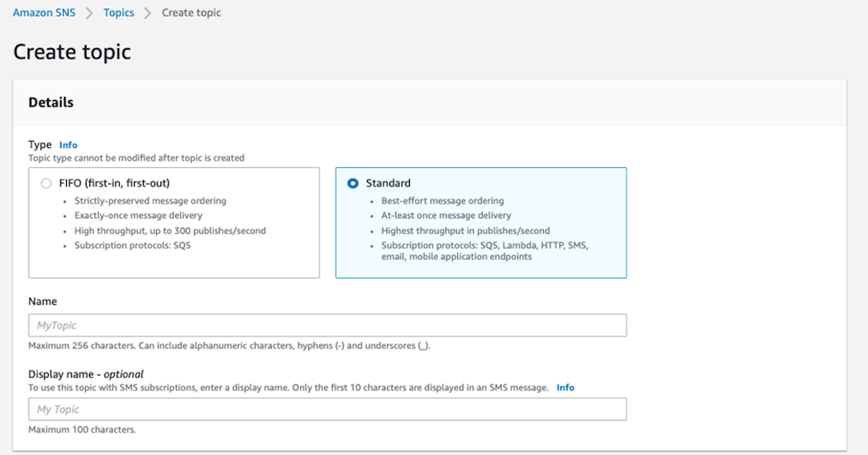Click 'Exactly-once message delivery' text

point(138,216)
